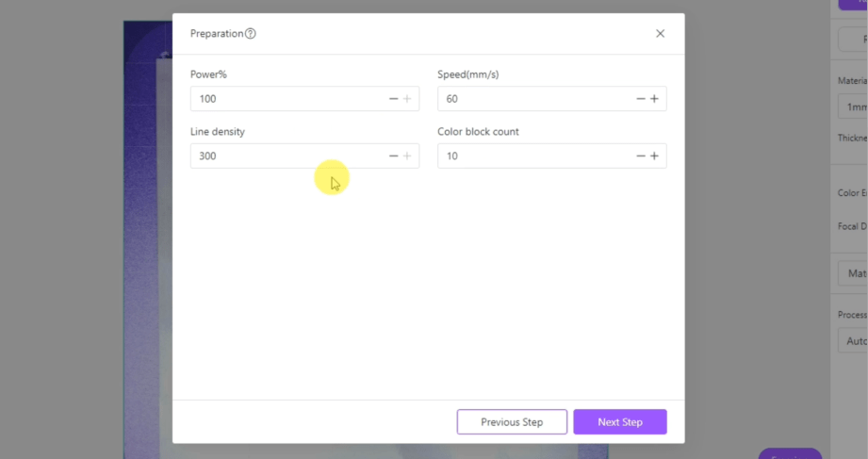Focus the Power% input showing 100
Image resolution: width=868 pixels, height=459 pixels.
pyautogui.click(x=283, y=99)
